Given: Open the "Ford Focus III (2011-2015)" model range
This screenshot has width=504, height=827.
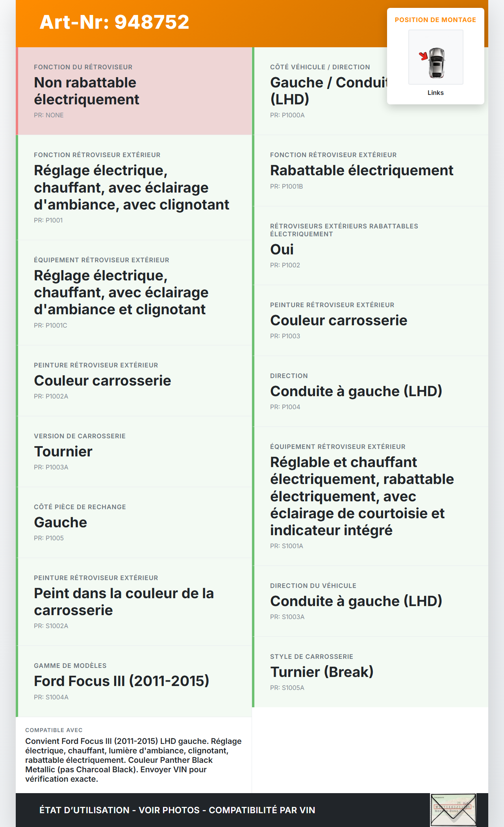Looking at the screenshot, I should click(x=121, y=681).
